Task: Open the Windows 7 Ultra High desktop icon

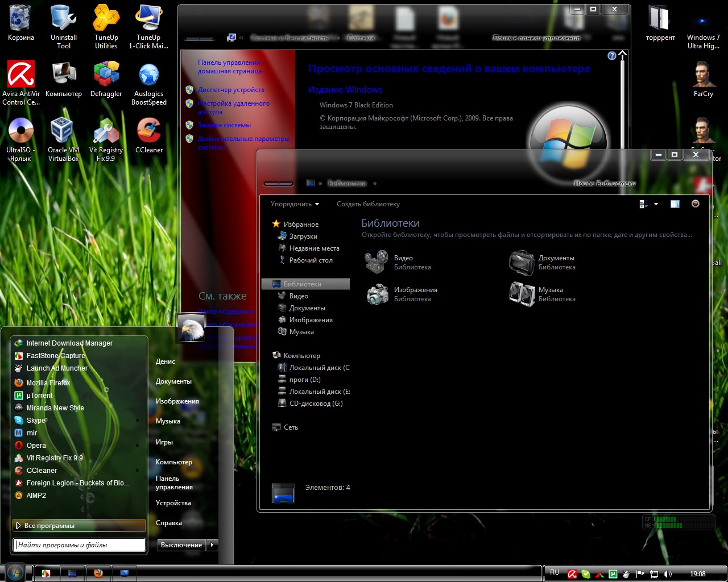Action: point(704,26)
